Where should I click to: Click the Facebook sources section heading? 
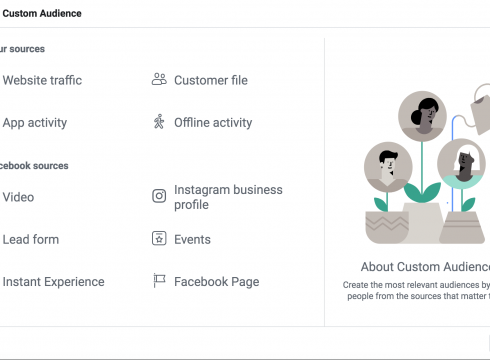[x=34, y=166]
